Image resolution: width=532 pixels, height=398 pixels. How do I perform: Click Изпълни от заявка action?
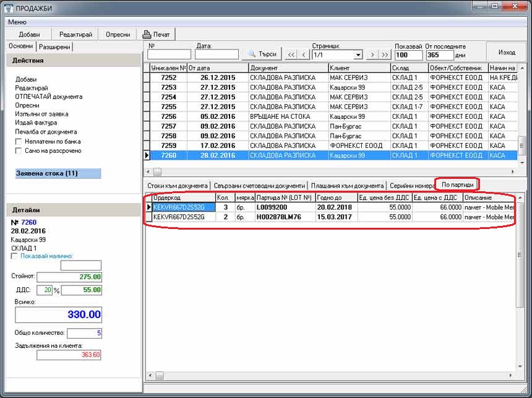[x=41, y=114]
